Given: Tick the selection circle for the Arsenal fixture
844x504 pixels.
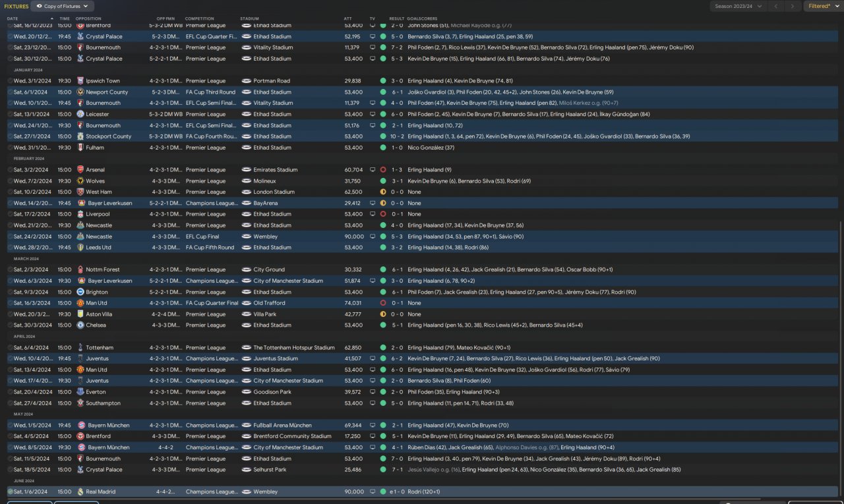Looking at the screenshot, I should pyautogui.click(x=10, y=170).
